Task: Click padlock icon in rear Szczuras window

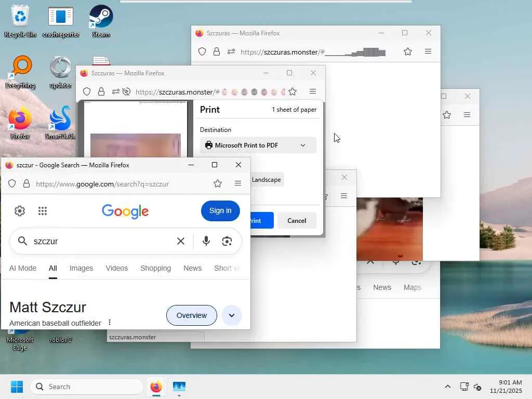Action: (x=217, y=51)
